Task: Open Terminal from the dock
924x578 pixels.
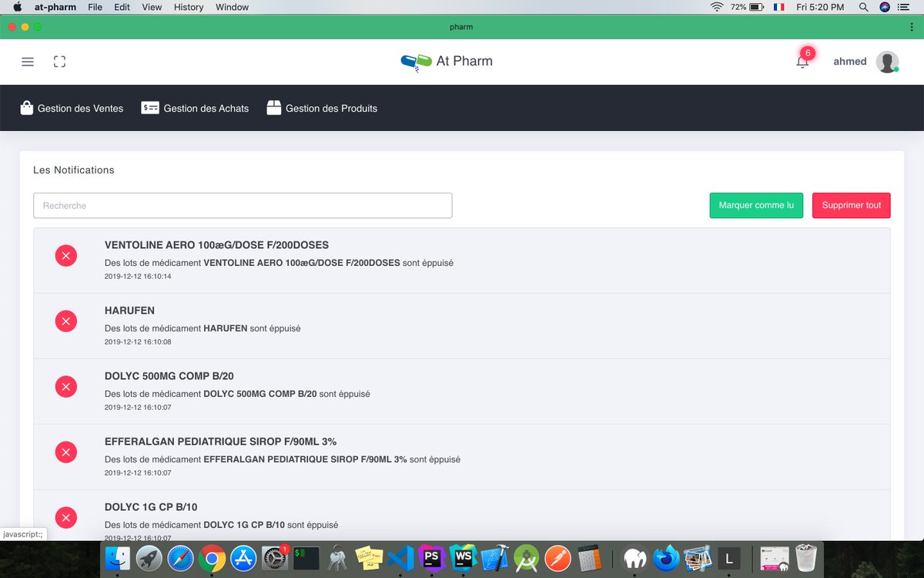Action: pyautogui.click(x=306, y=558)
